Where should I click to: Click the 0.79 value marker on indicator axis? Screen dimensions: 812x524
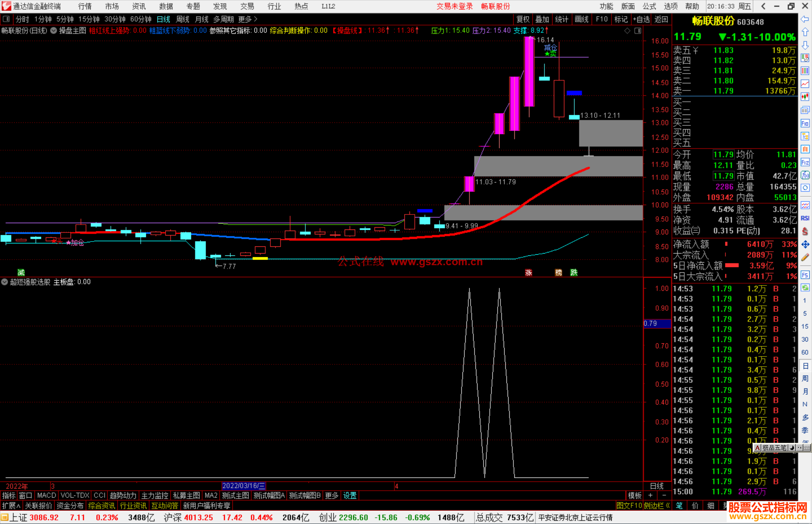[x=657, y=323]
